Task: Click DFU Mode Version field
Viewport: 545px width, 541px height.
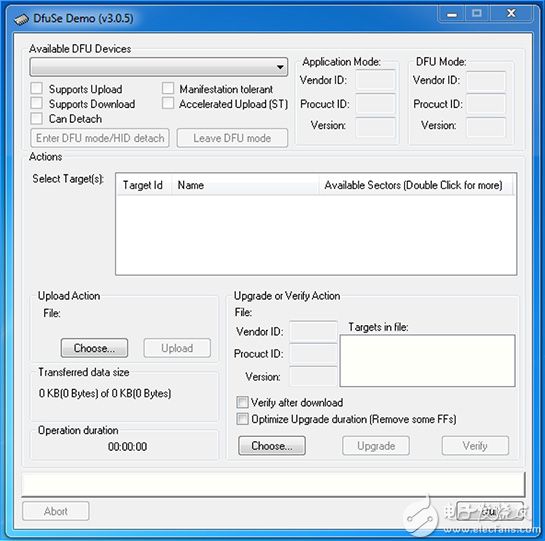Action: (486, 127)
